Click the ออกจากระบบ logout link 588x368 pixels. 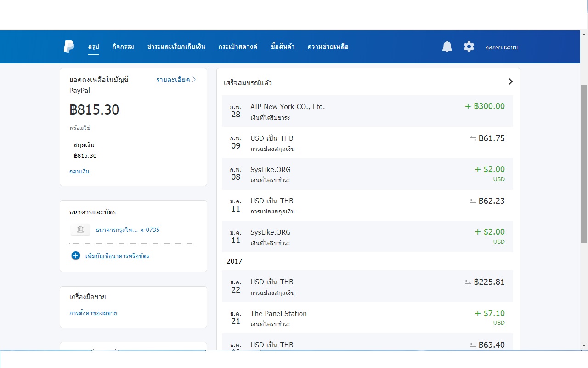coord(502,47)
